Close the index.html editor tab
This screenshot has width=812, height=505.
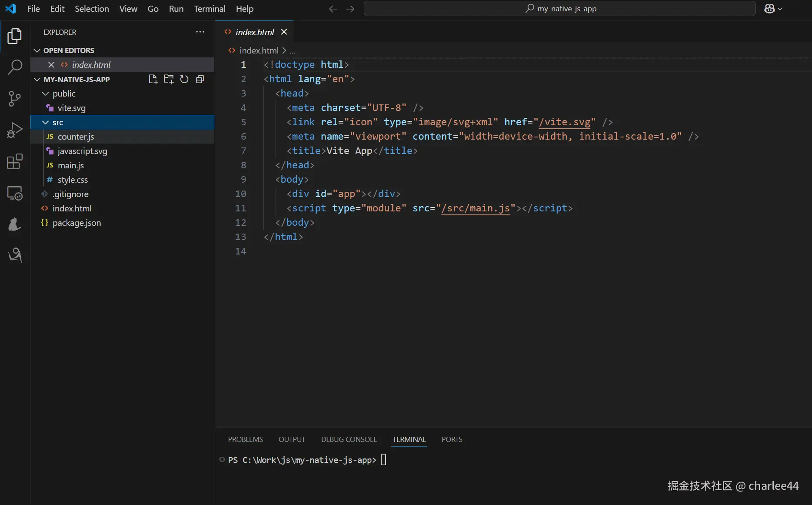pos(284,32)
